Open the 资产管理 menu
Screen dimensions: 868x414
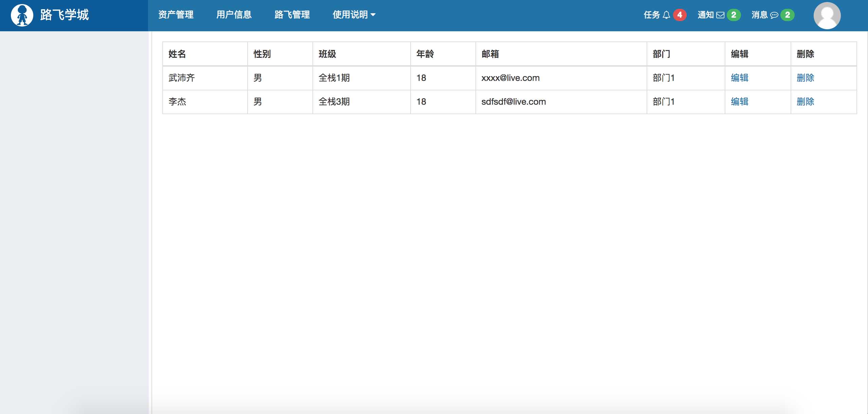pos(176,15)
